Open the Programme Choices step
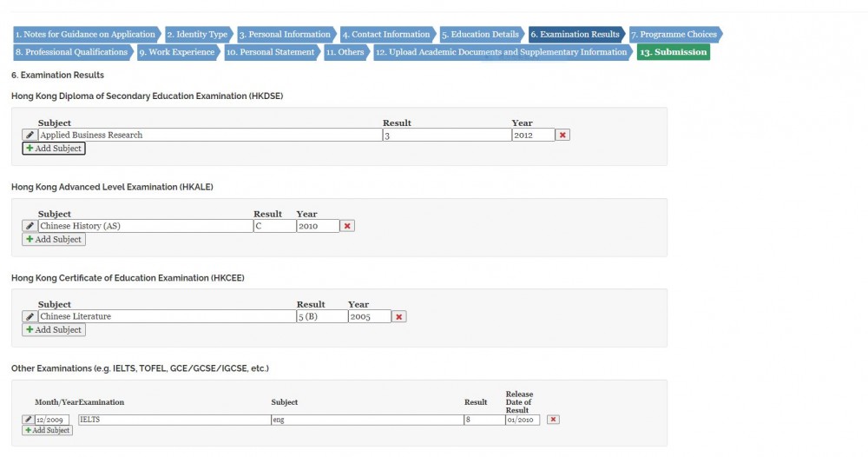Screen dimensions: 868x457 675,35
